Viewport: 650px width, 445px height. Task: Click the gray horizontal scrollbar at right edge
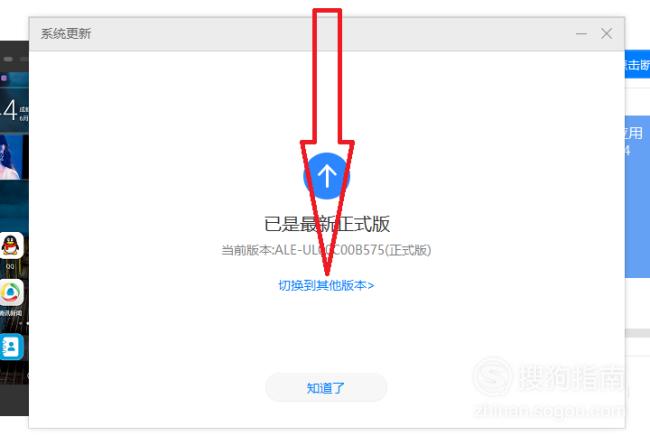[x=637, y=333]
